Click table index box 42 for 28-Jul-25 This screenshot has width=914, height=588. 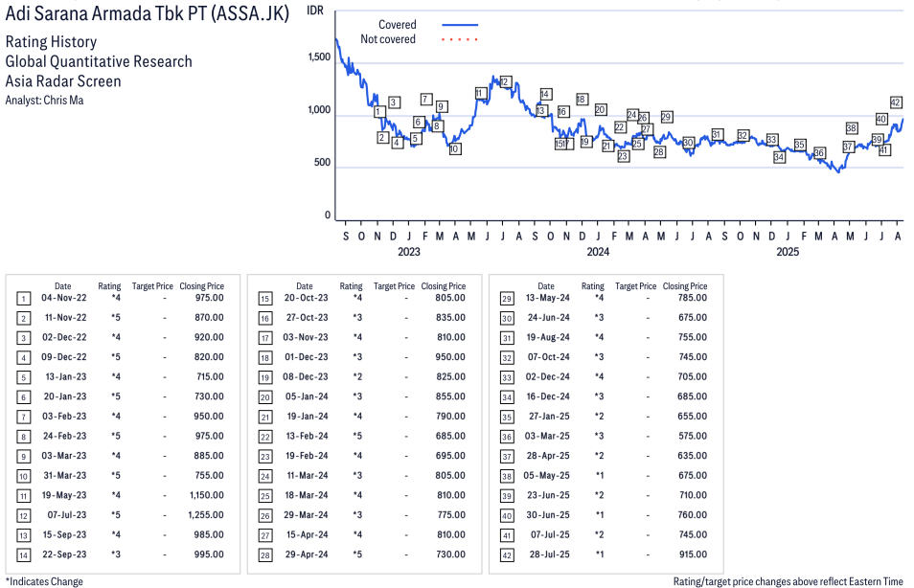click(507, 555)
